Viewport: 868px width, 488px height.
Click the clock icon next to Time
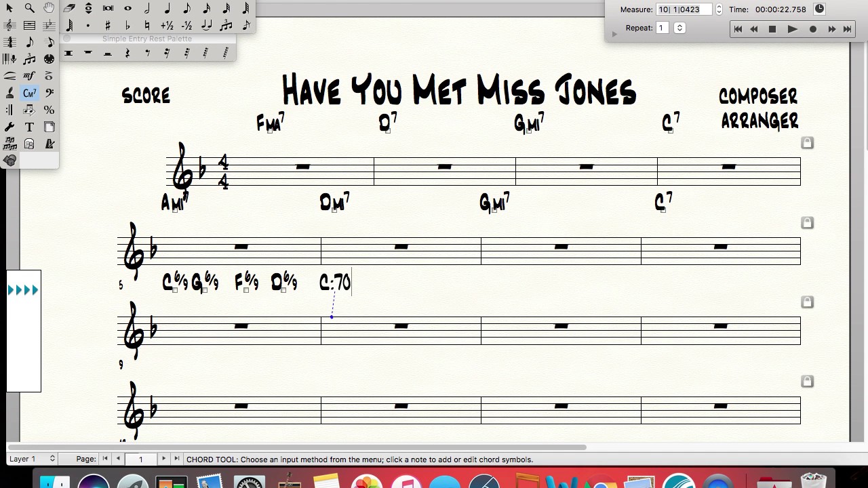pos(819,9)
